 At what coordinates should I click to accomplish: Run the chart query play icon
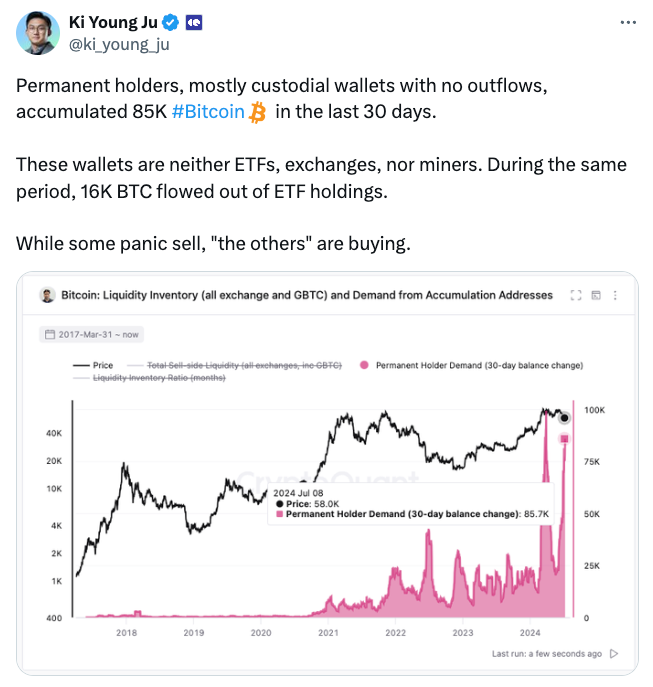(614, 654)
